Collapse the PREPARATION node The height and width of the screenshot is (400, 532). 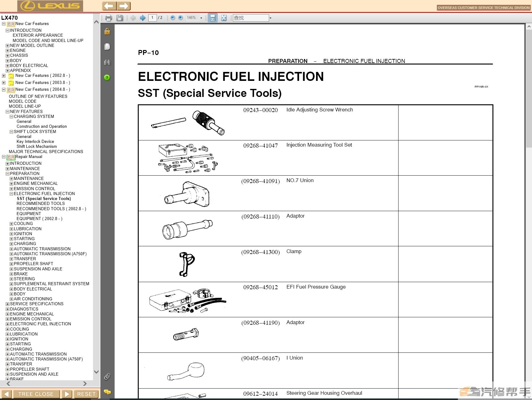8,174
